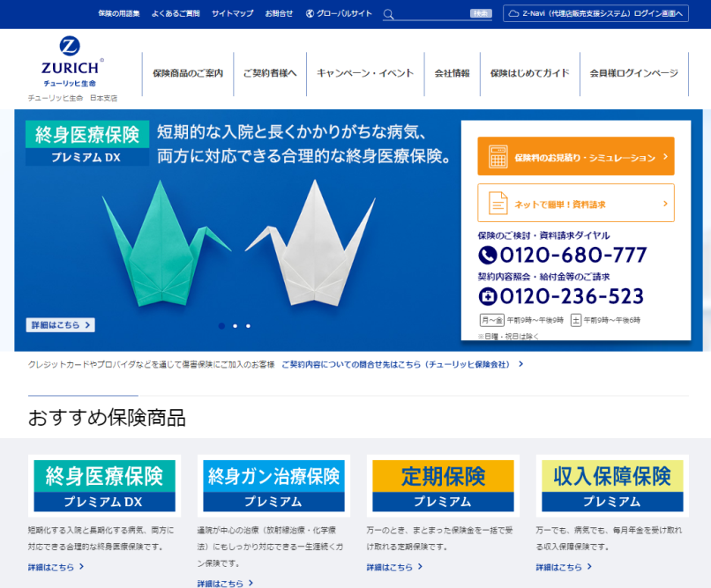This screenshot has width=711, height=588.
Task: Open ご契約者様へ menu
Action: click(x=270, y=73)
